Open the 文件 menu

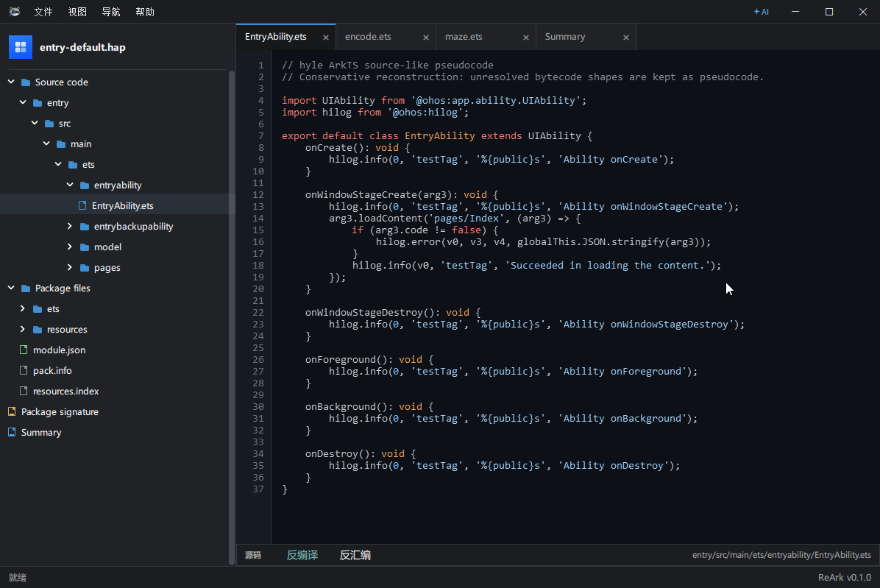(x=43, y=12)
